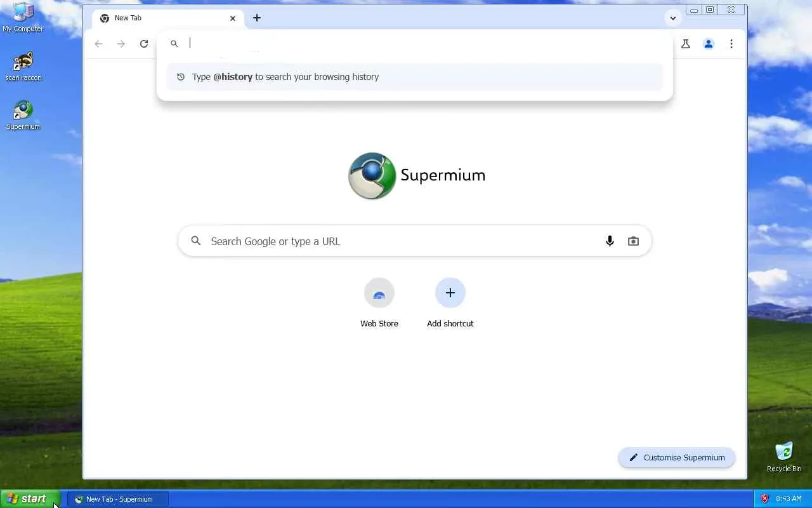Open the Web Store shortcut
Screen dimensions: 812x508
point(379,304)
